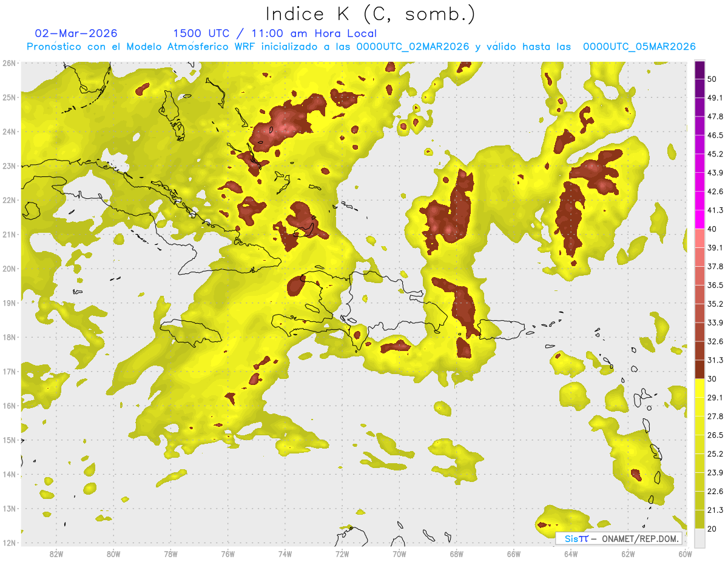Click the "16N" latitude tick label
Image resolution: width=728 pixels, height=562 pixels.
[x=9, y=406]
